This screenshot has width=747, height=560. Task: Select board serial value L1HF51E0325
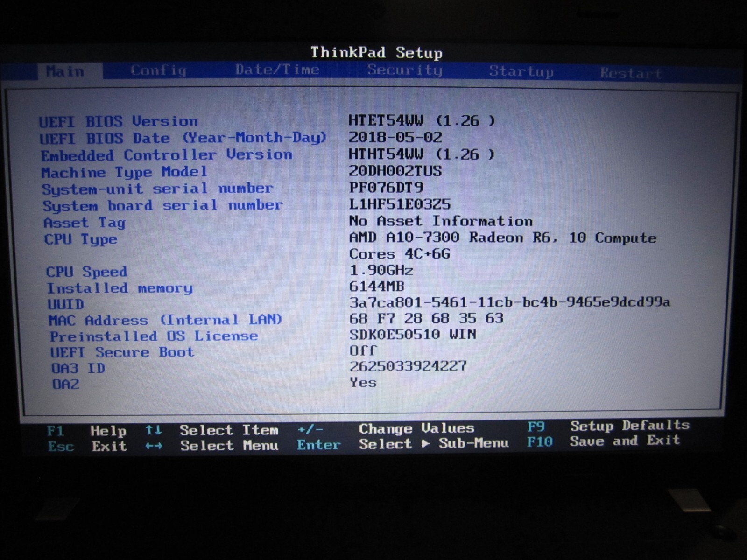click(400, 204)
